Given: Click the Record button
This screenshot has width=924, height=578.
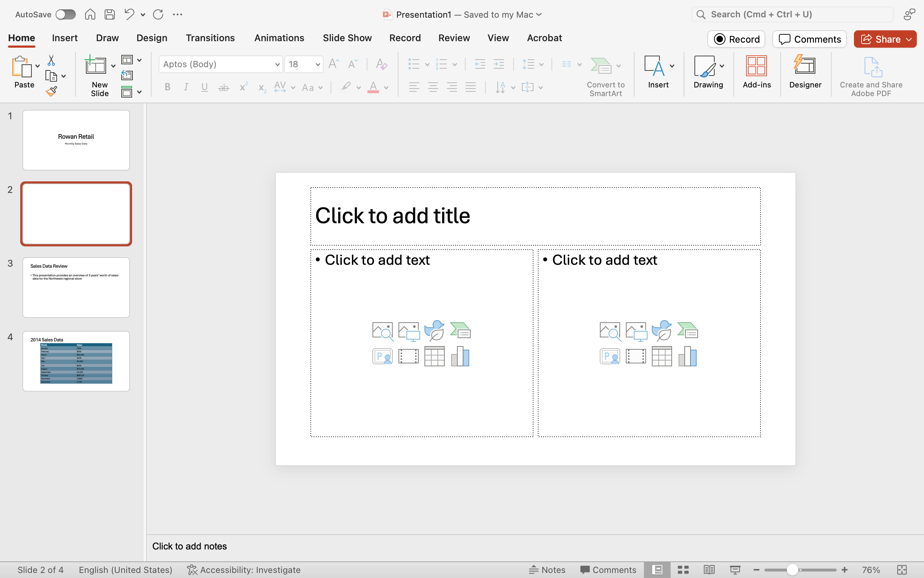Looking at the screenshot, I should (736, 39).
